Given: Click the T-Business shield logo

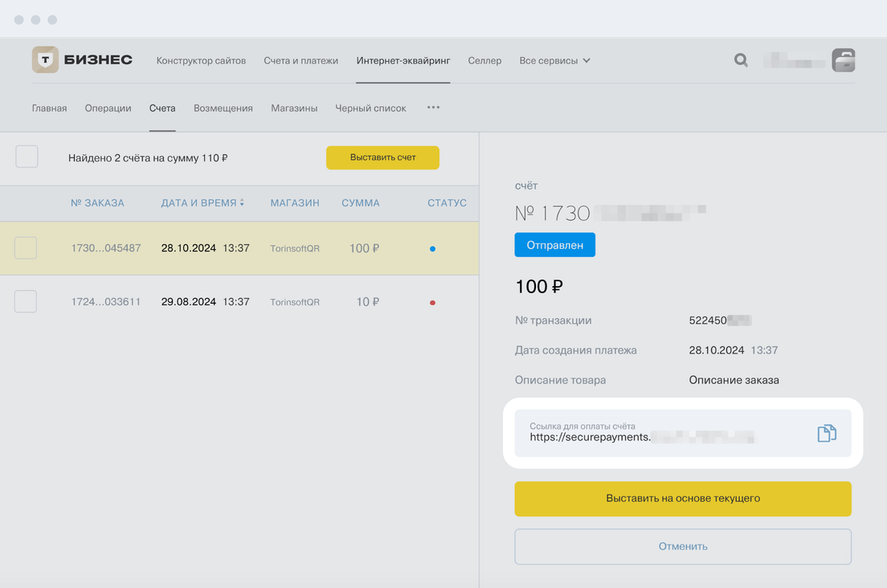Looking at the screenshot, I should tap(46, 60).
